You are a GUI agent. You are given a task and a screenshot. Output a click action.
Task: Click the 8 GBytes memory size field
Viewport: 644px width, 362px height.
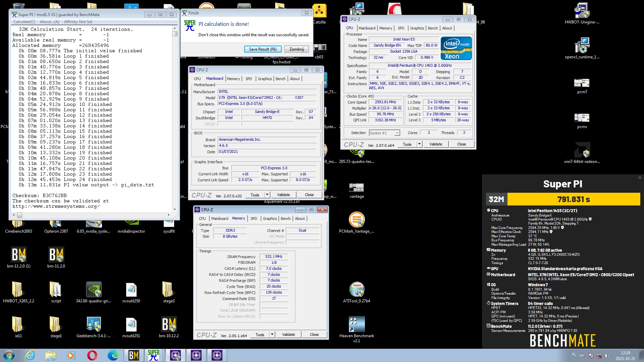[230, 237]
